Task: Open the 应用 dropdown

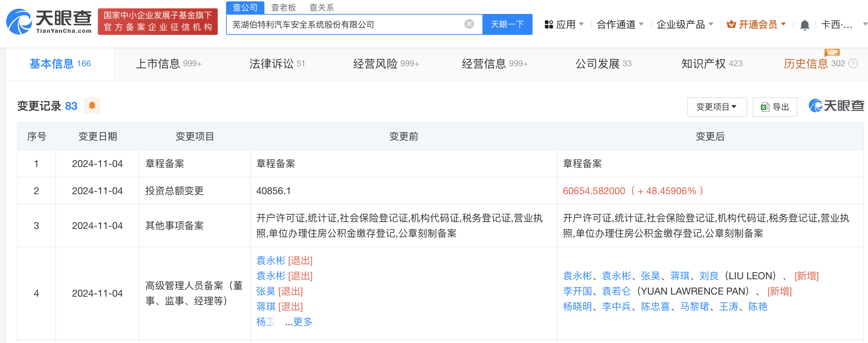Action: (564, 24)
